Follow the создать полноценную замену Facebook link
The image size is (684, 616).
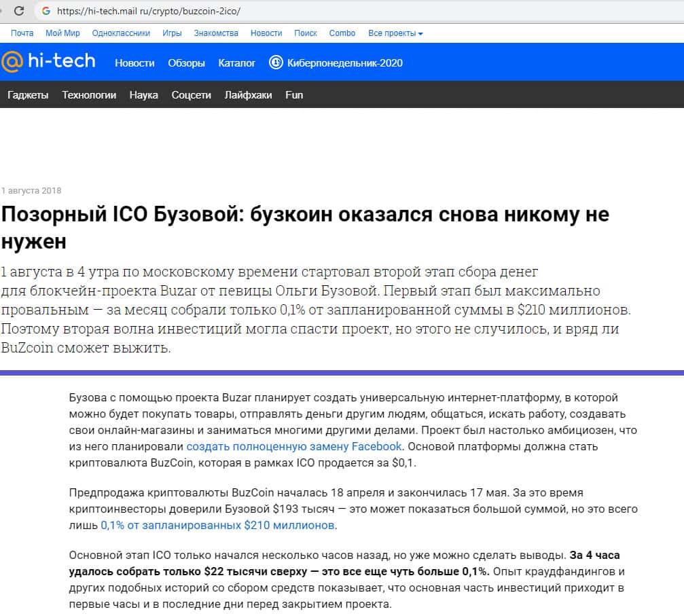(293, 446)
